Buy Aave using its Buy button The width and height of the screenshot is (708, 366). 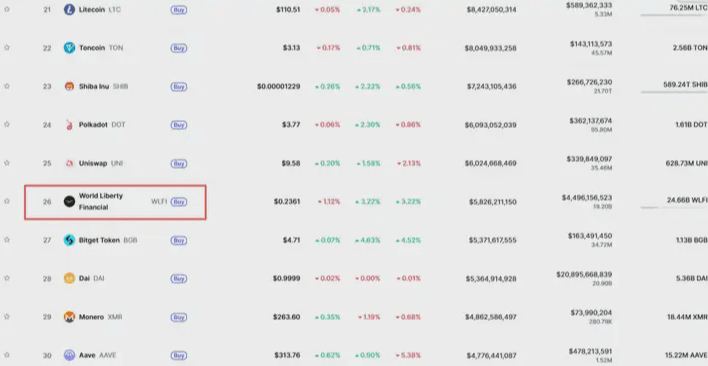point(179,356)
